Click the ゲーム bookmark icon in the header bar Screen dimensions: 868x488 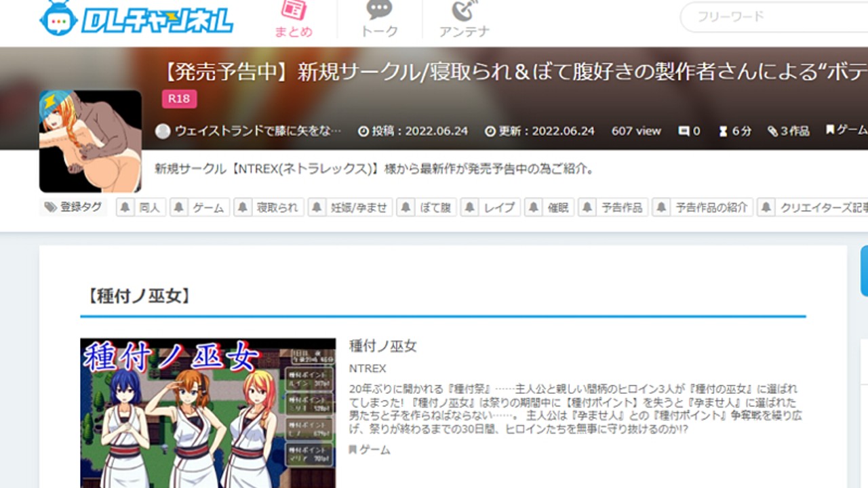click(831, 131)
